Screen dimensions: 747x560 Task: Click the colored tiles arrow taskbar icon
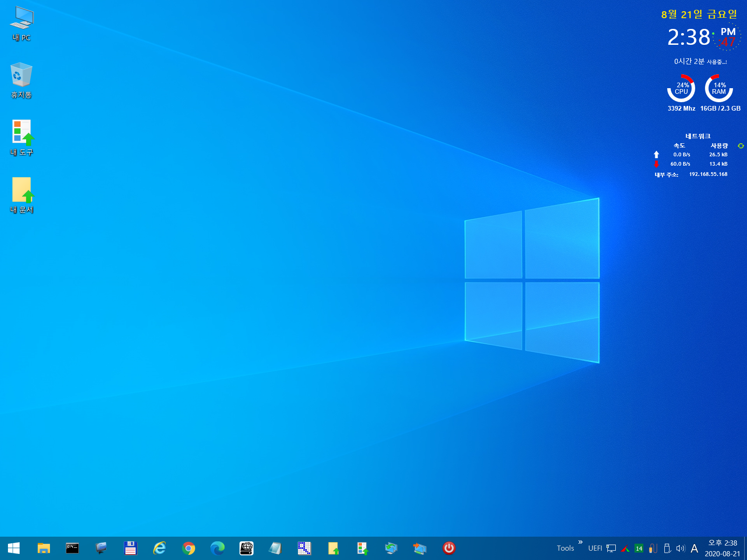coord(362,548)
